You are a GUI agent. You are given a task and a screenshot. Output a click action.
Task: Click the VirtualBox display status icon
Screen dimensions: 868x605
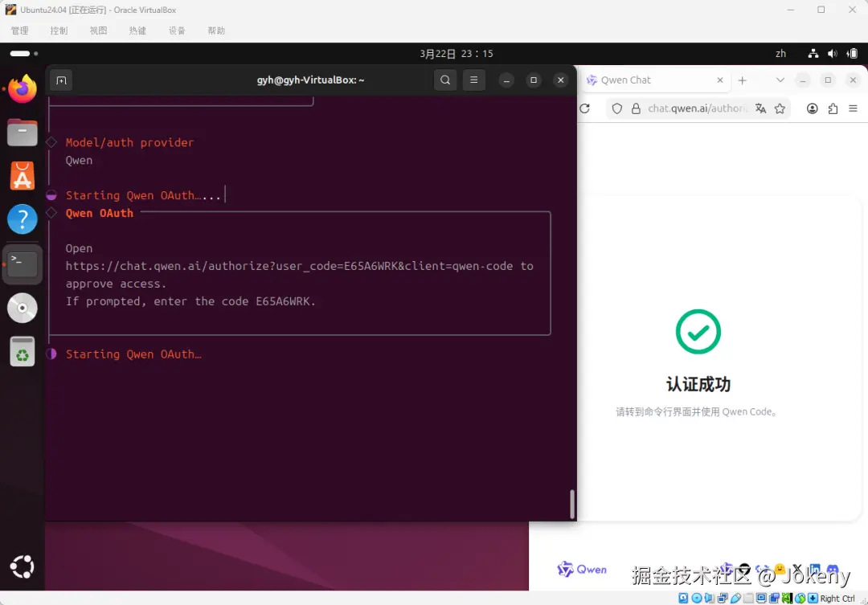tap(761, 599)
